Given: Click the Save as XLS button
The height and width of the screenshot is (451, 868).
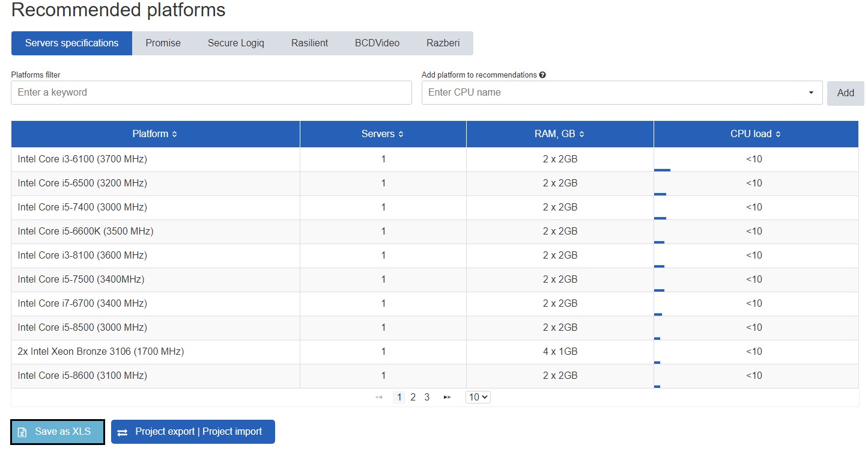Looking at the screenshot, I should (58, 432).
